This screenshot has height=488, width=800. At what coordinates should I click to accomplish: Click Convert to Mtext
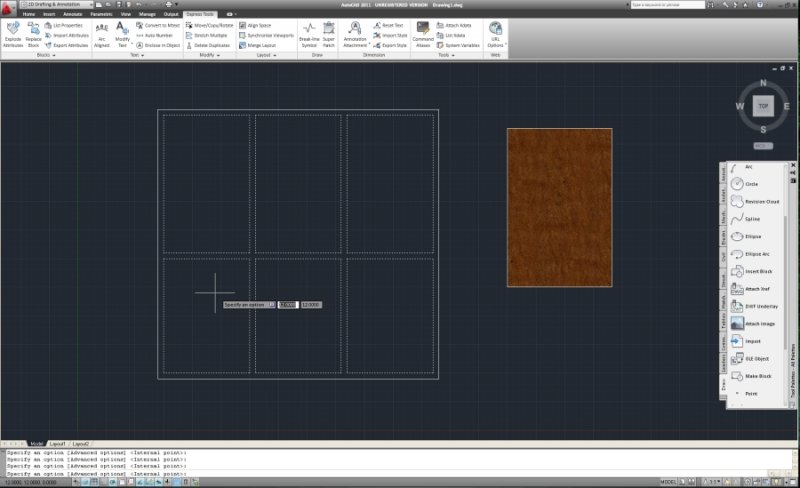click(x=158, y=25)
